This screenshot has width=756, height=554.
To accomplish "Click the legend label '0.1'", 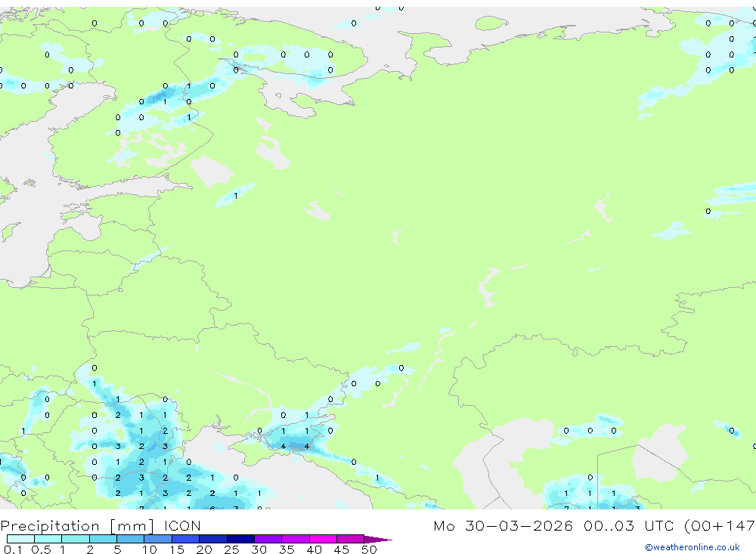I will pos(13,549).
